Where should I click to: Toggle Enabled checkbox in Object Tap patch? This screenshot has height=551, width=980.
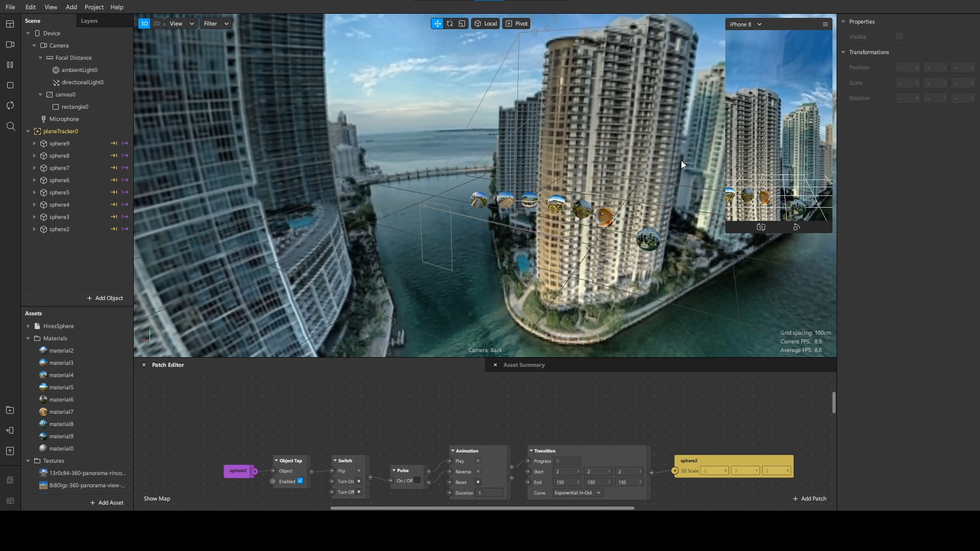(300, 481)
